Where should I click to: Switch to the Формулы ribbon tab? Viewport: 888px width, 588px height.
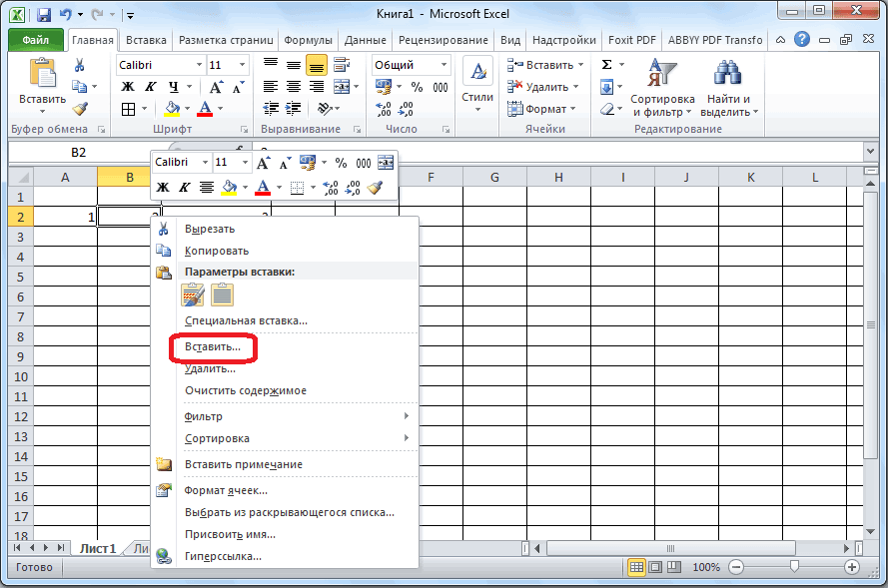[x=308, y=41]
